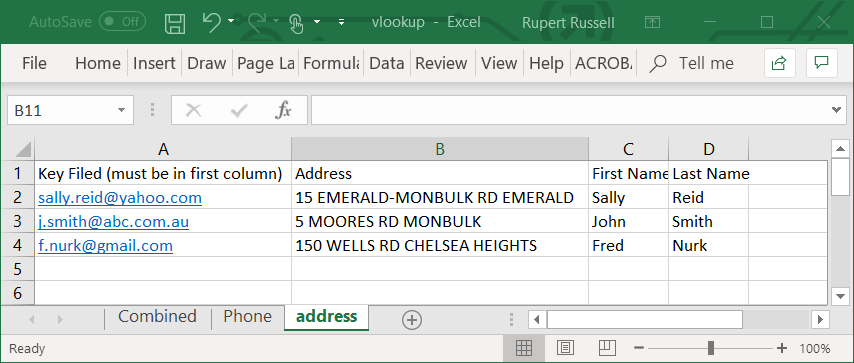Toggle the AutoSave switch
This screenshot has height=363, width=854.
pos(123,22)
